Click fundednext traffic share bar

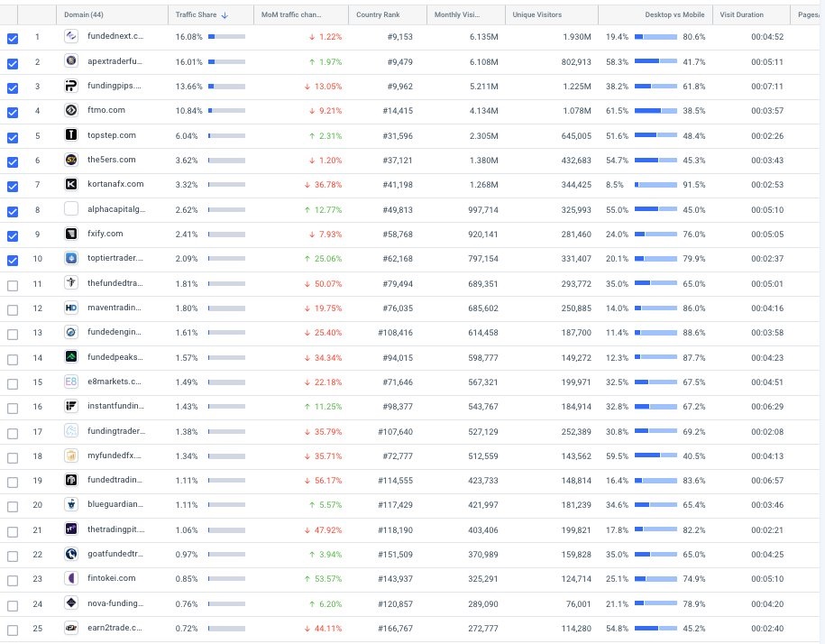[x=227, y=36]
